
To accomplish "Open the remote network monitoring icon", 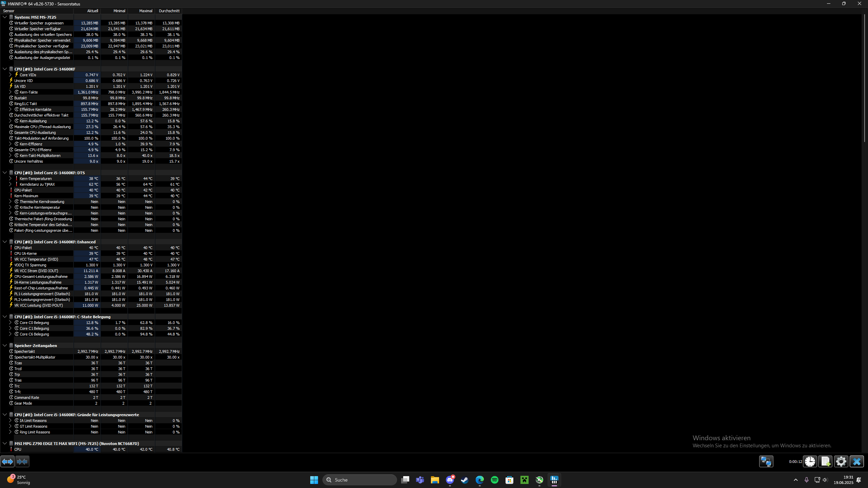I will pyautogui.click(x=766, y=461).
